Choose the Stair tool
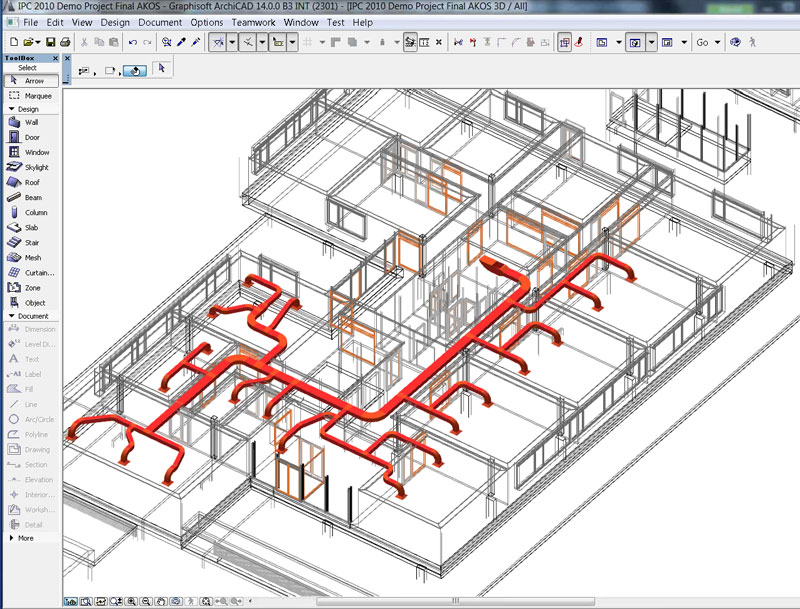This screenshot has width=800, height=609. (31, 242)
